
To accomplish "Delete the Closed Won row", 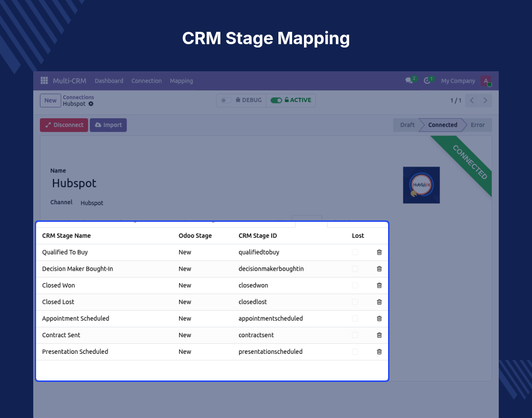I will click(380, 285).
